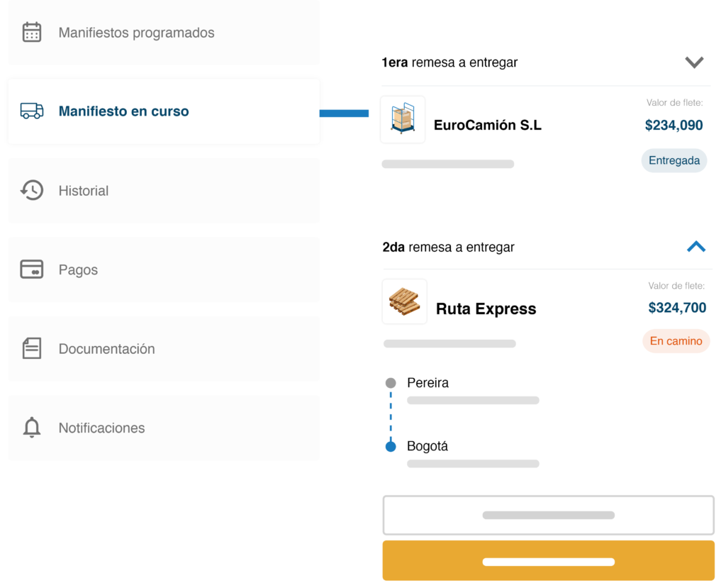
Task: Click the Historial clock icon
Action: 32,190
